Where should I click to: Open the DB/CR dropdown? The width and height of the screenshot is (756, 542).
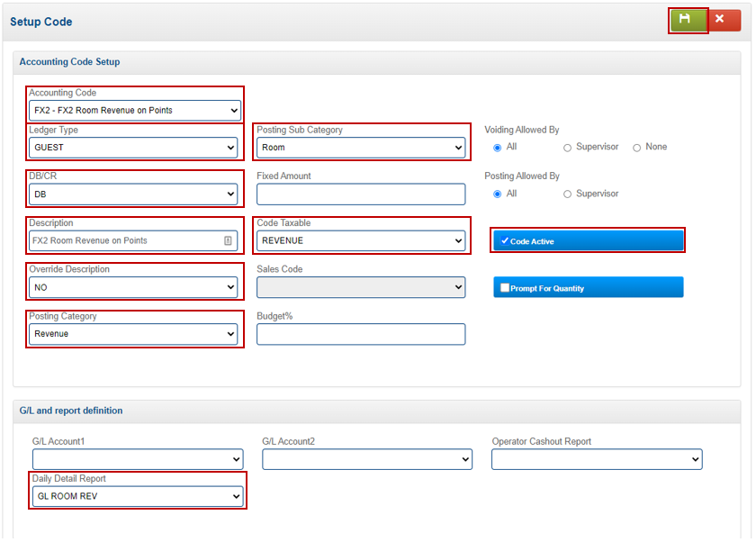[x=134, y=194]
